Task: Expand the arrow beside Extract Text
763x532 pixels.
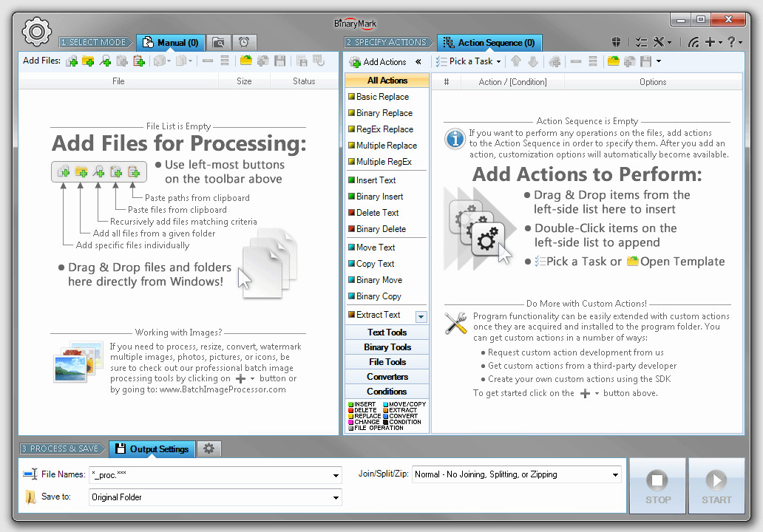Action: pos(421,317)
